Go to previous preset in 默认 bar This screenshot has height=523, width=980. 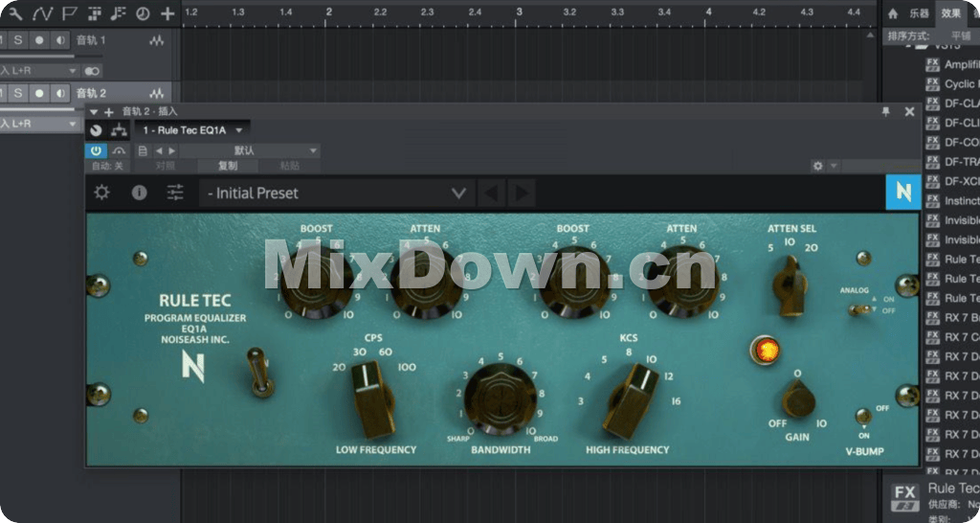point(159,150)
